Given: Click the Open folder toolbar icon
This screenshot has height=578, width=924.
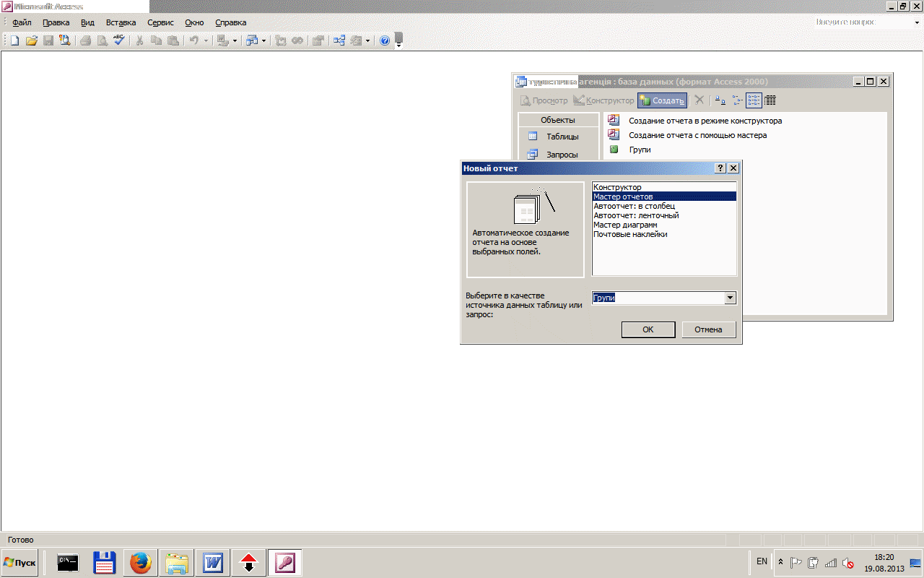Looking at the screenshot, I should tap(31, 41).
